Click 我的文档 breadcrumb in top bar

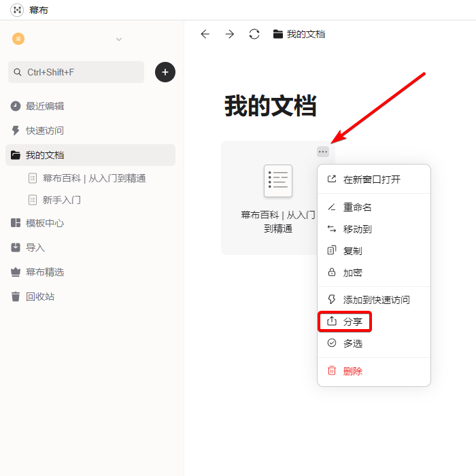tap(305, 34)
